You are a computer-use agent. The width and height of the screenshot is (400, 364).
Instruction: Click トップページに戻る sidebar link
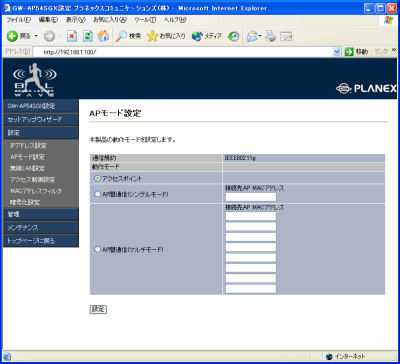coord(41,241)
